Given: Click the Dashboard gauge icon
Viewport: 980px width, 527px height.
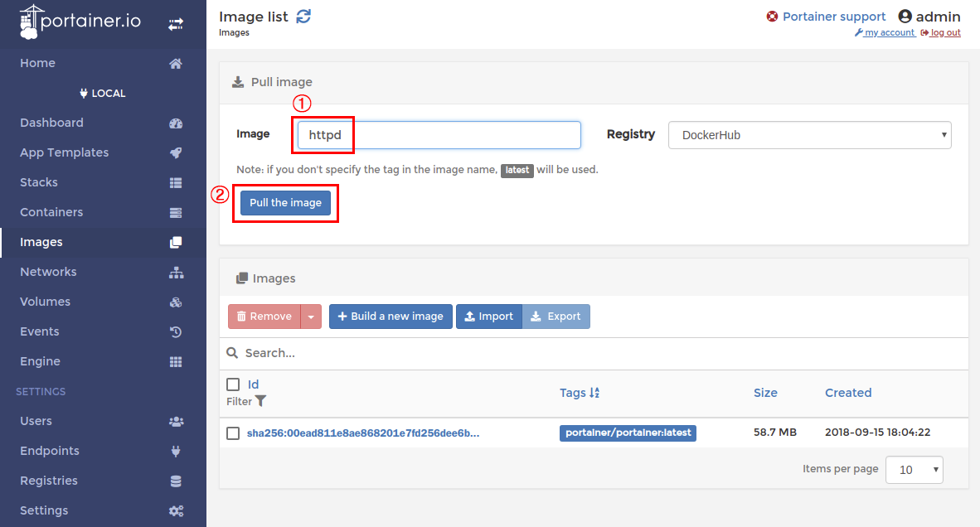Looking at the screenshot, I should coord(175,123).
